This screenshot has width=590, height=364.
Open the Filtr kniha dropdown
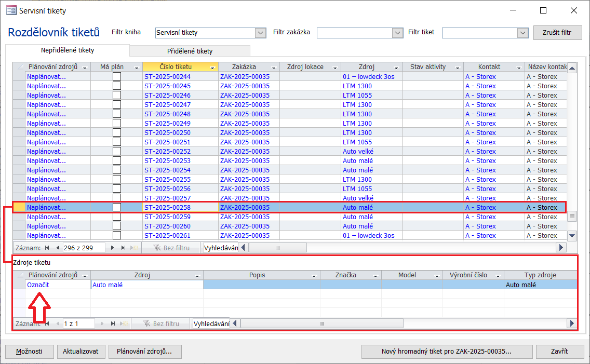point(261,33)
